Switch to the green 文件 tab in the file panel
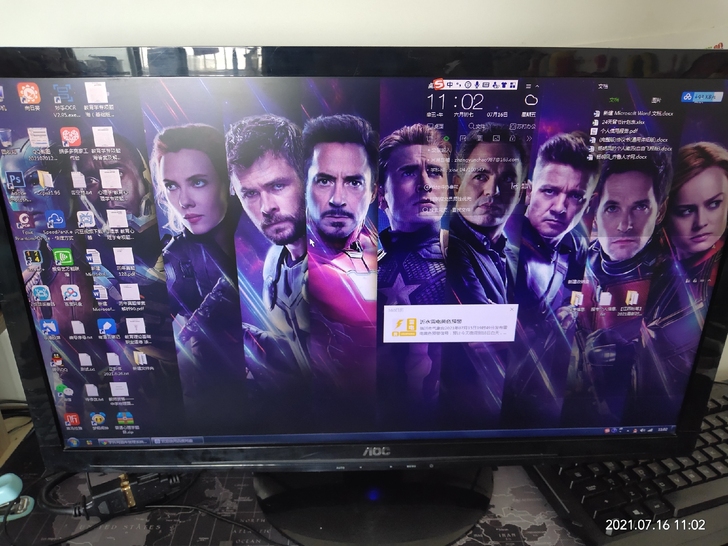Screen dimensions: 728x546 614,100
